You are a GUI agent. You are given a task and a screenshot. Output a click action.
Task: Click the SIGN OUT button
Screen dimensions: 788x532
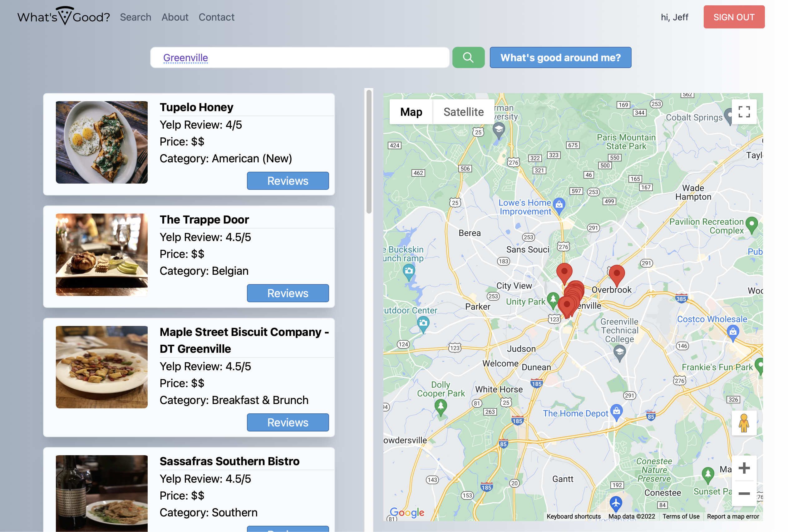[x=734, y=17]
